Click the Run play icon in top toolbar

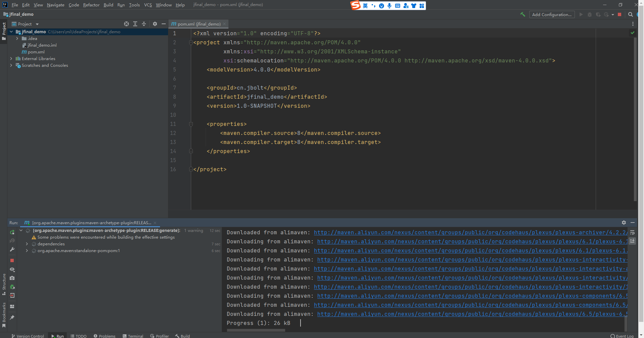click(x=581, y=14)
